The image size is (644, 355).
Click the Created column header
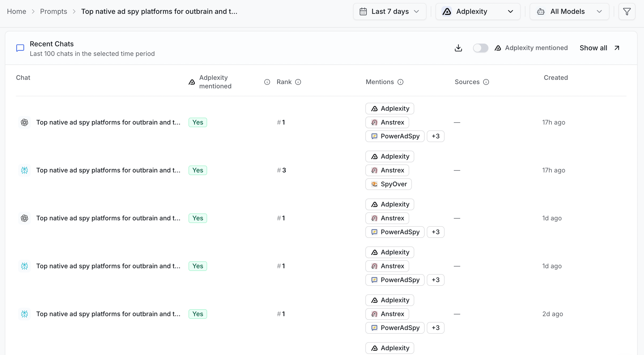(x=556, y=78)
